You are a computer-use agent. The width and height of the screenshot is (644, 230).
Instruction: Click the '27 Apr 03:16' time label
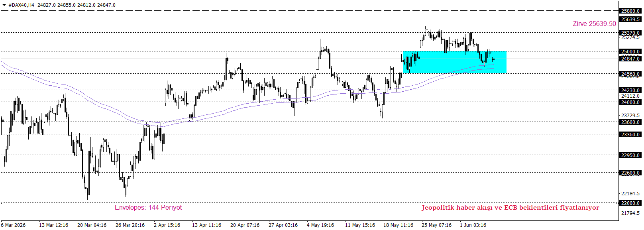pyautogui.click(x=283, y=225)
